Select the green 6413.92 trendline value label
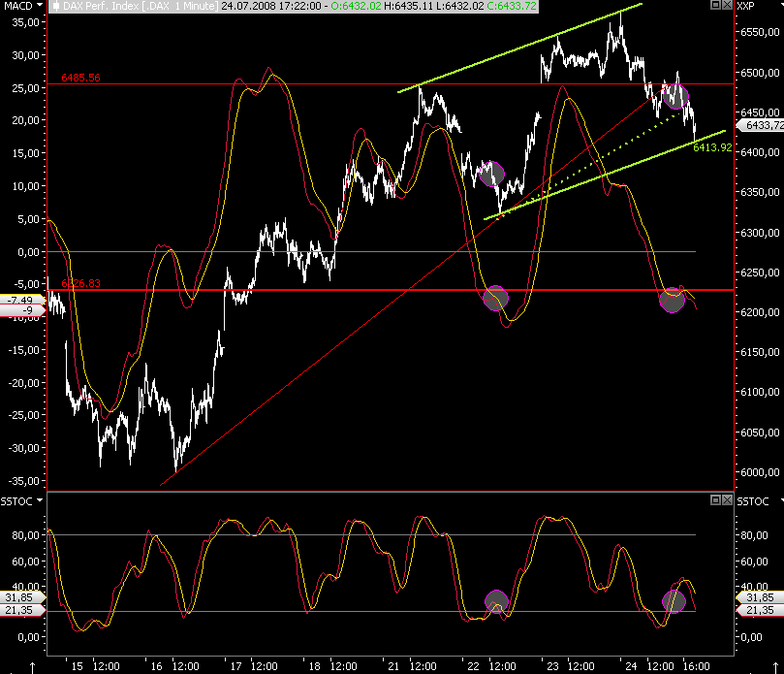The width and height of the screenshot is (784, 674). click(x=712, y=147)
